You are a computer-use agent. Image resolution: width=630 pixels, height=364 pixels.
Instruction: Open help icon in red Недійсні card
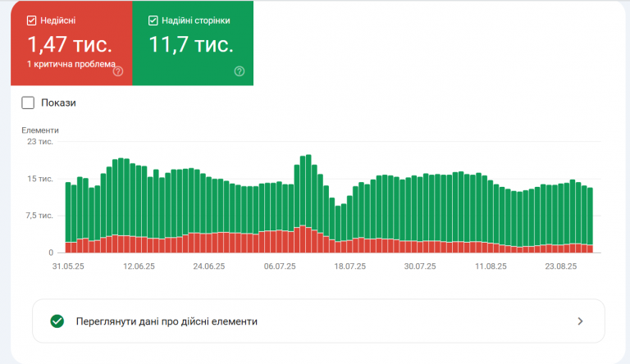[118, 71]
